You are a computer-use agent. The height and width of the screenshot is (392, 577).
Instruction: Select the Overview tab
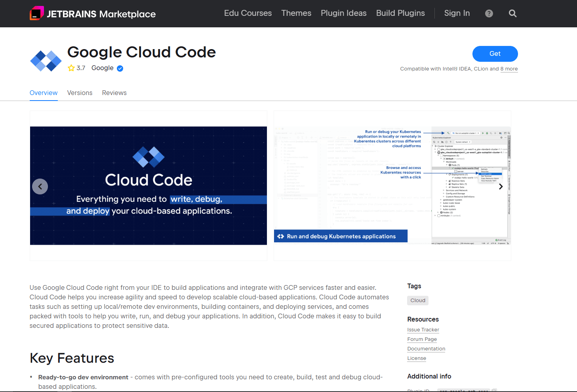pos(44,93)
